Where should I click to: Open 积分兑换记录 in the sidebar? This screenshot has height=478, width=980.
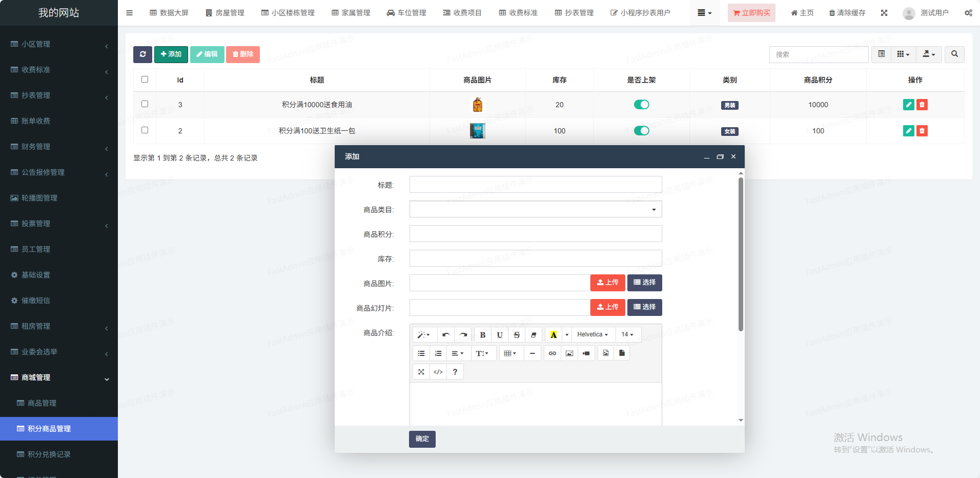(49, 454)
